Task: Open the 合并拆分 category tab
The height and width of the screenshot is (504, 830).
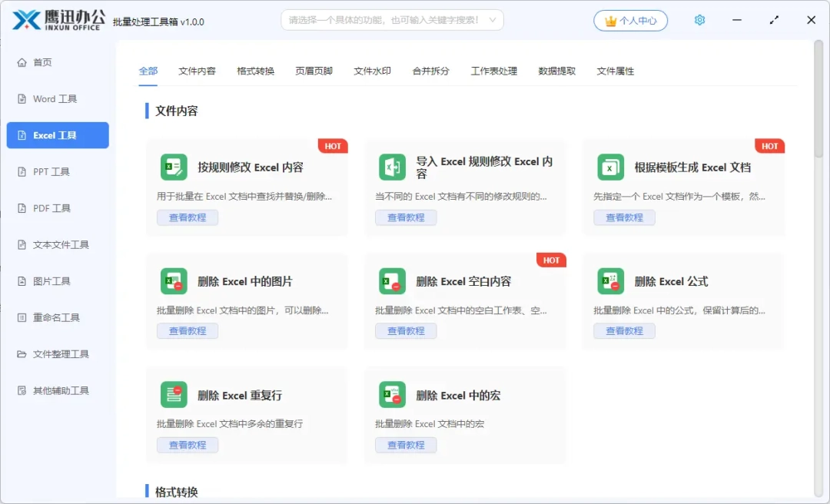Action: tap(430, 71)
